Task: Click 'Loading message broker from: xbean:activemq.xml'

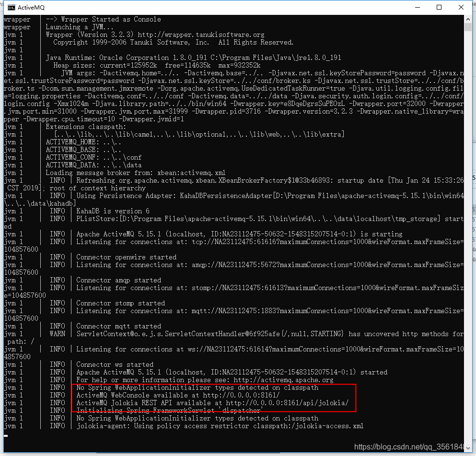Action: 135,173
